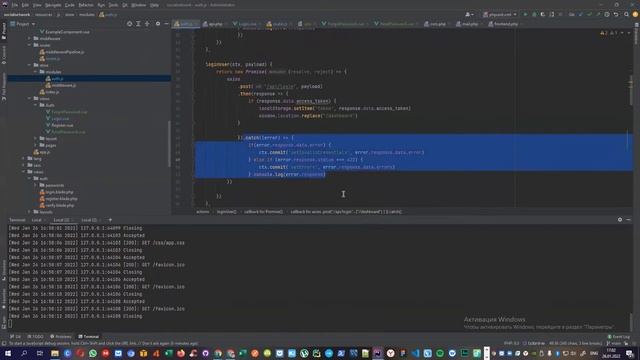Click the warnings indicator in editor corner
This screenshot has width=640, height=360.
click(x=609, y=33)
